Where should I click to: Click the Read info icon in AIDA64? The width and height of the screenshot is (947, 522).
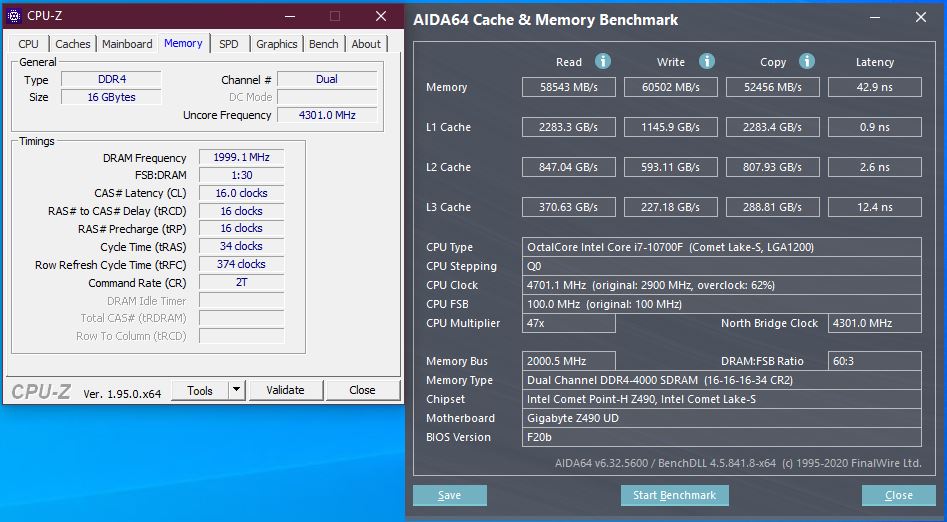(x=602, y=61)
